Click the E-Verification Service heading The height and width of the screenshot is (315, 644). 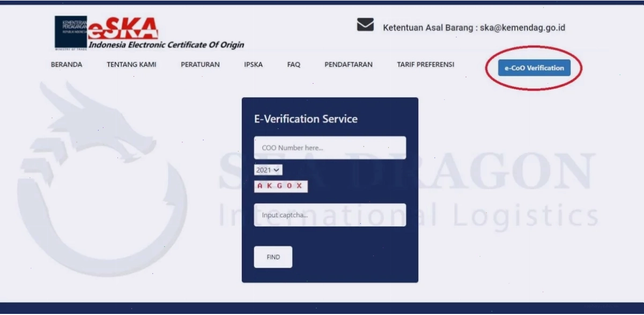(x=306, y=119)
